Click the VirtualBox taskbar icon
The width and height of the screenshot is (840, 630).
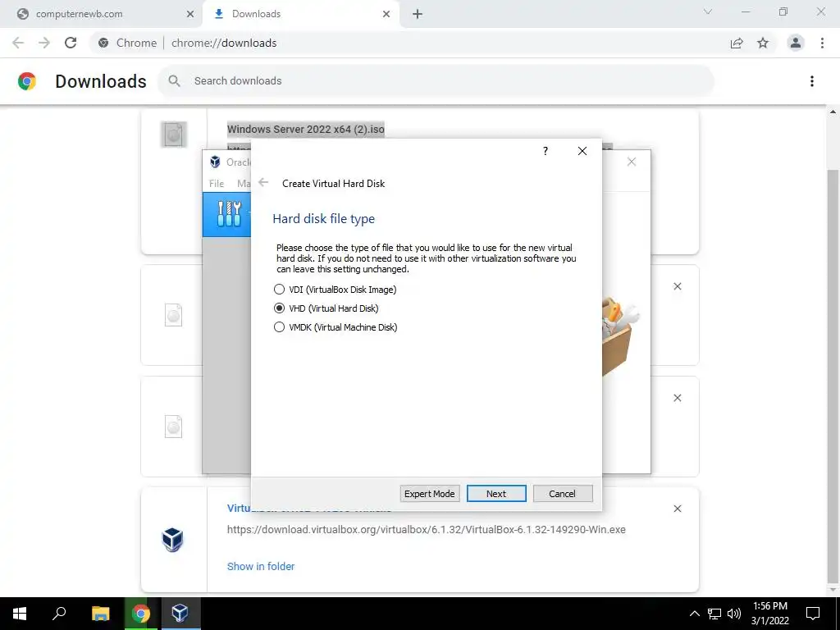(180, 614)
